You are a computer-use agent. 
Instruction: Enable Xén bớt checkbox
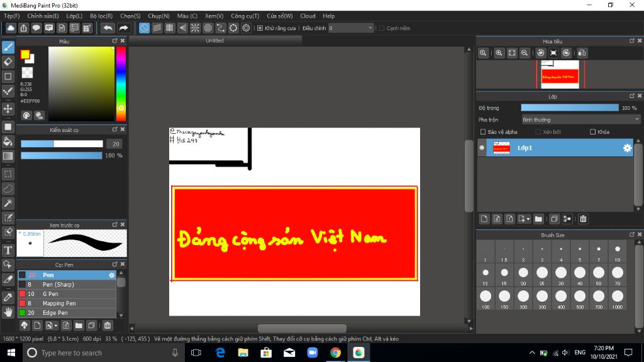pos(538,132)
